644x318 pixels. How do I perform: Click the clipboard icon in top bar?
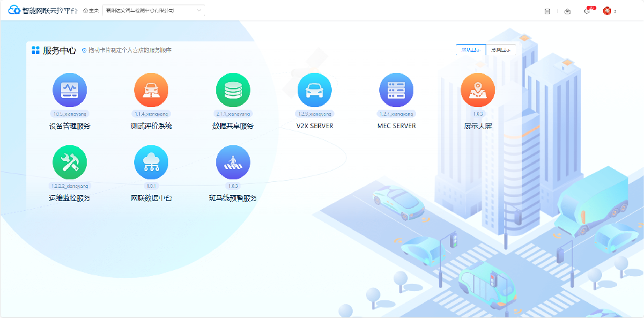click(x=567, y=11)
